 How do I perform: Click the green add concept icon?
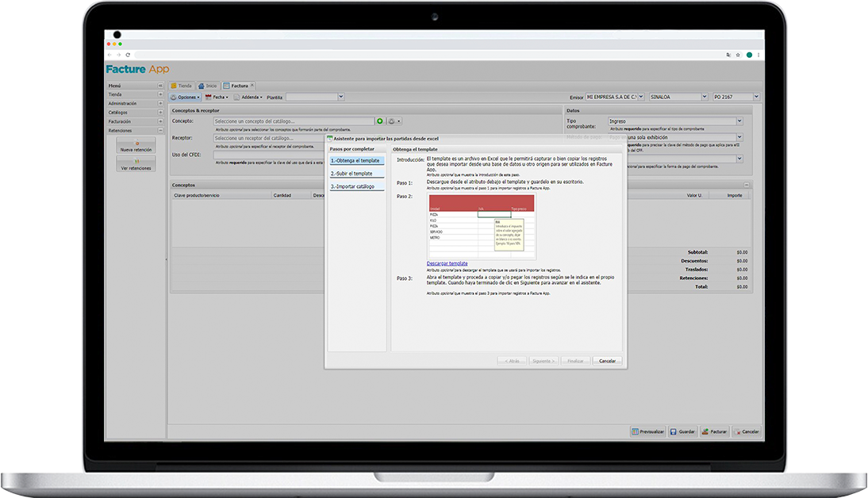(x=380, y=121)
